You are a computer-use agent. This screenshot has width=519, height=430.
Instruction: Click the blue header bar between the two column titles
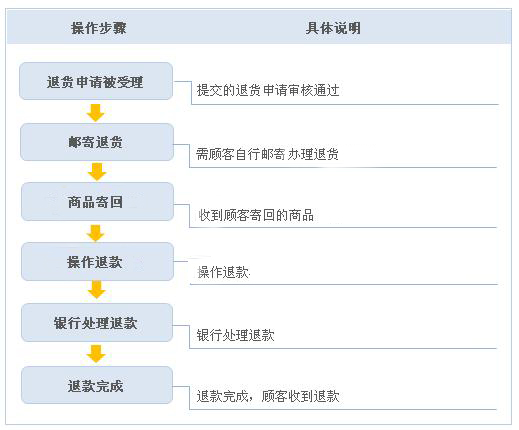click(x=216, y=28)
